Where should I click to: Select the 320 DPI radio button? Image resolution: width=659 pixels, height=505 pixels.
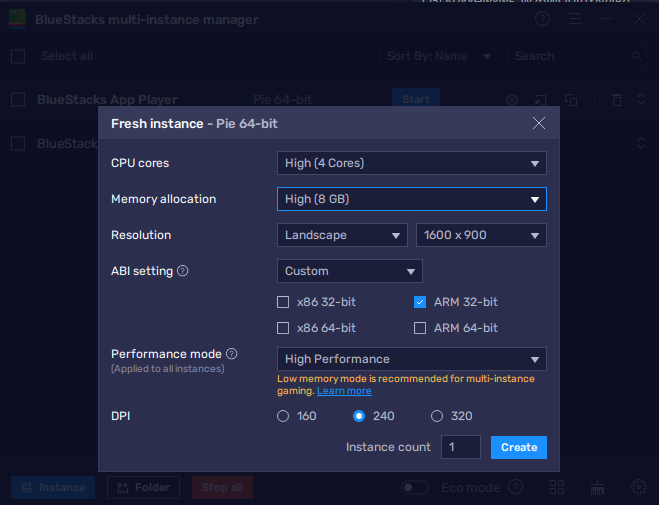coord(437,416)
